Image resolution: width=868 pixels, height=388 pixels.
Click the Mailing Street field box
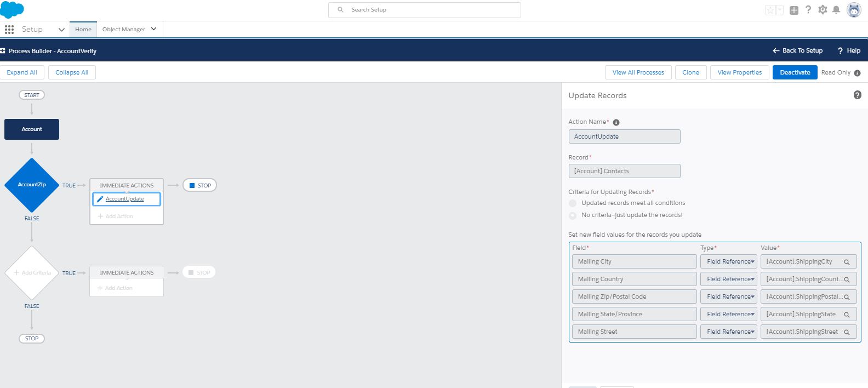point(634,332)
